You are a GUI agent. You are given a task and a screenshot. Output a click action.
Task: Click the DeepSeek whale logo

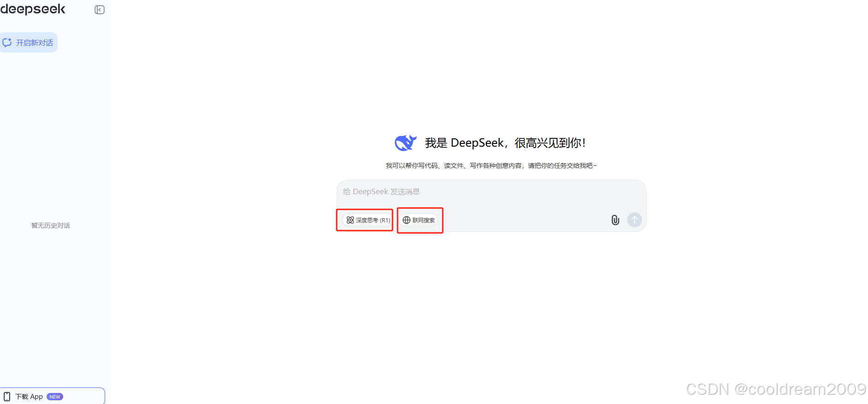pos(405,143)
